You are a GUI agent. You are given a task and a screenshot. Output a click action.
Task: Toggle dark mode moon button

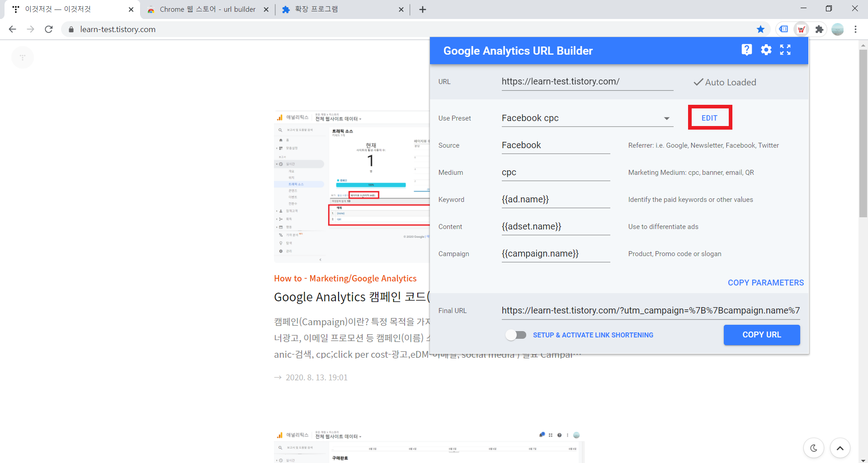click(814, 448)
